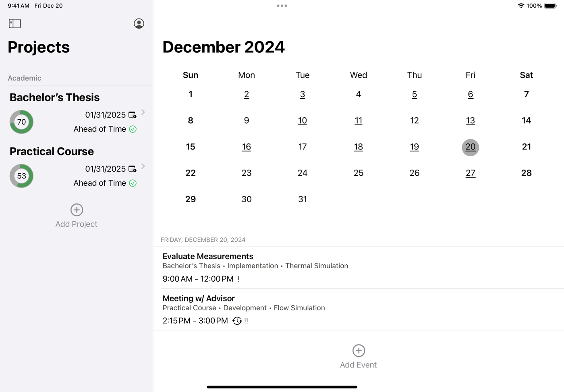Click the Add Project plus icon
Viewport: 564px width, 392px height.
[77, 210]
